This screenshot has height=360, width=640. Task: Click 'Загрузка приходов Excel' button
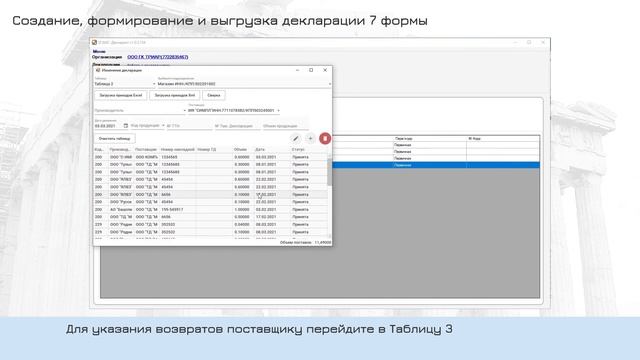click(x=121, y=95)
